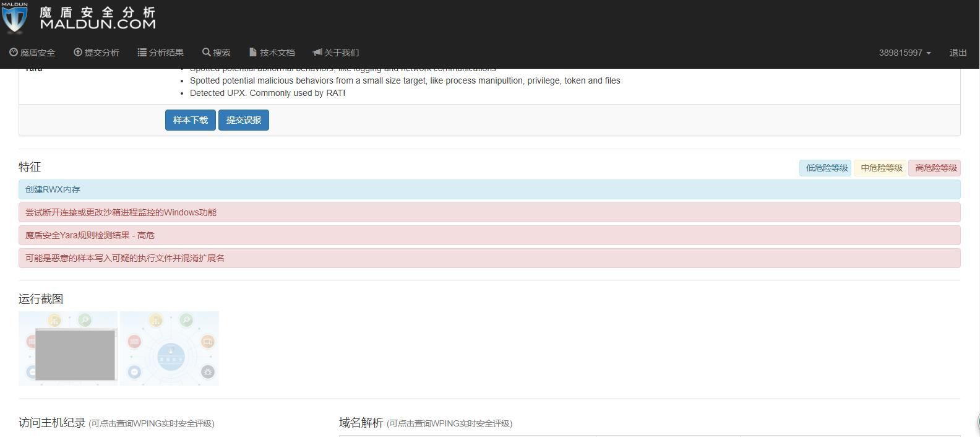Viewport: 980px width, 437px height.
Task: Open the 389815997 account dropdown
Action: click(x=905, y=53)
